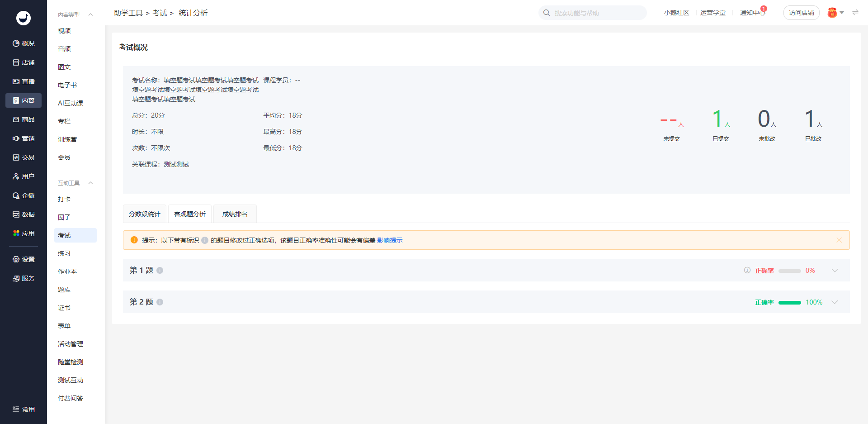This screenshot has width=868, height=424.
Task: Open the 应用 apps colorful icon
Action: pos(16,233)
